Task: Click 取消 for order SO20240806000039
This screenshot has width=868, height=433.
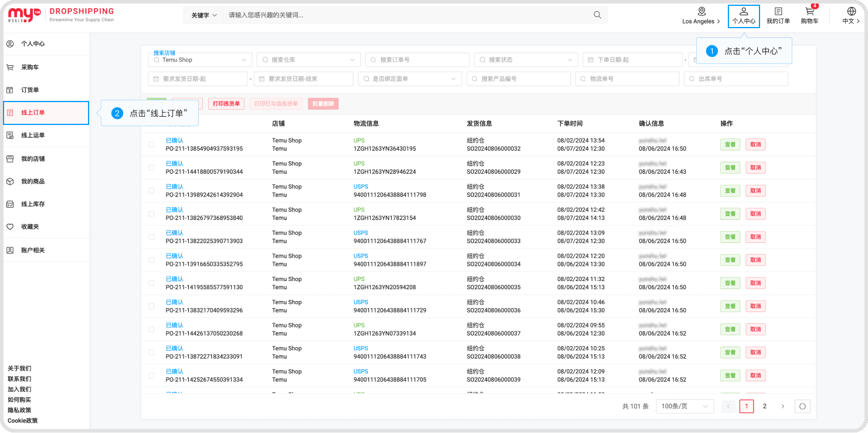Action: click(755, 376)
